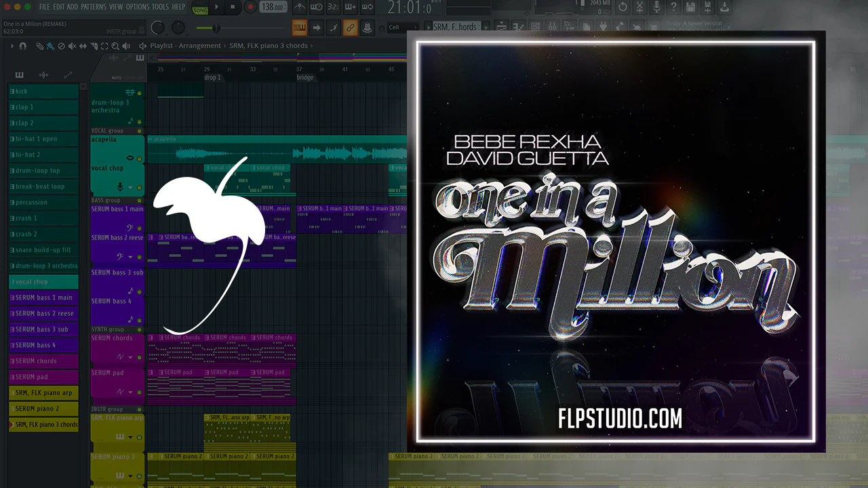Open the EDIT menu
The image size is (868, 488).
point(58,7)
